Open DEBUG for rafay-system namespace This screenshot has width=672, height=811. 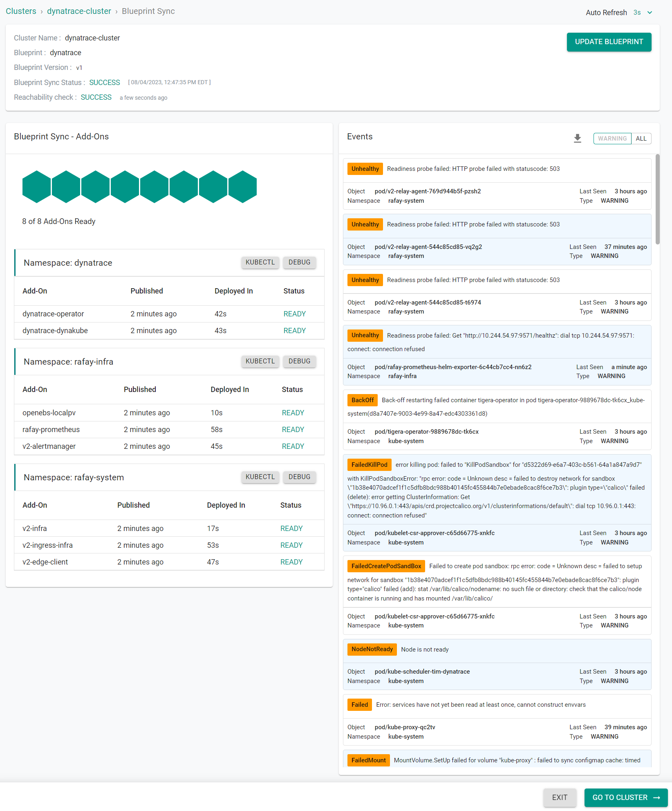coord(299,477)
